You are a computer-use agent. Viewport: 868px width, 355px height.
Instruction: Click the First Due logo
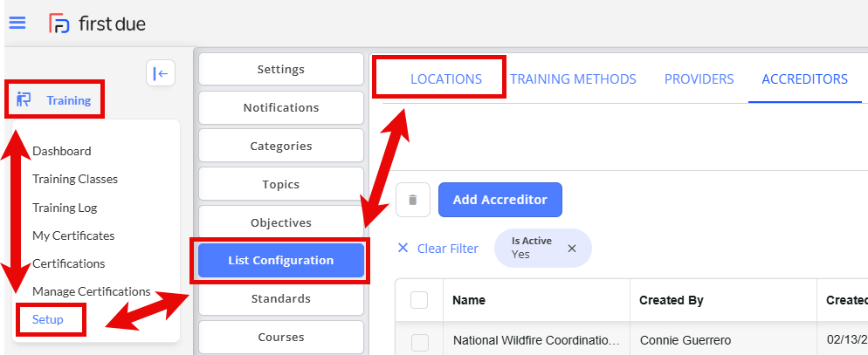click(98, 24)
